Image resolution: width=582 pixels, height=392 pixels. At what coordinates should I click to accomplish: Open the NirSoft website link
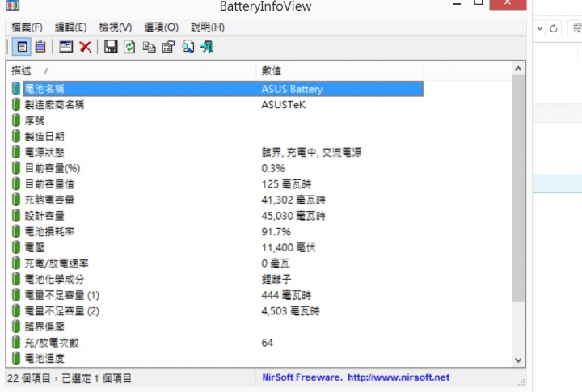point(399,377)
